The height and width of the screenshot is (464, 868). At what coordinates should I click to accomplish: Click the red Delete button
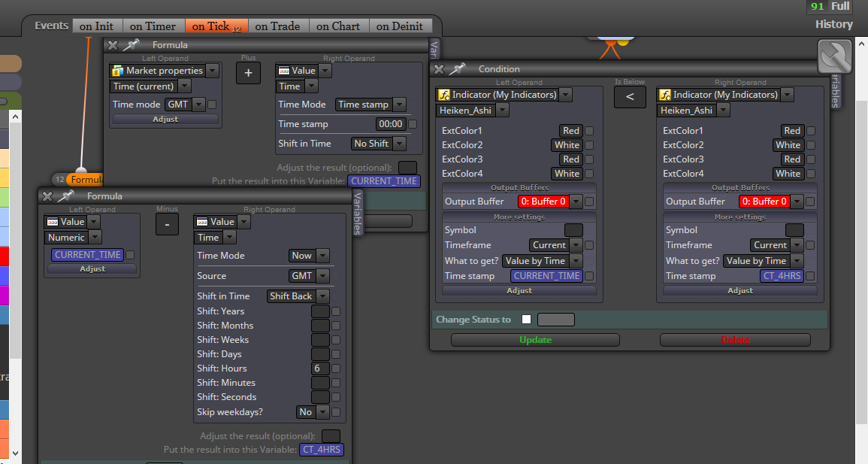click(x=735, y=340)
